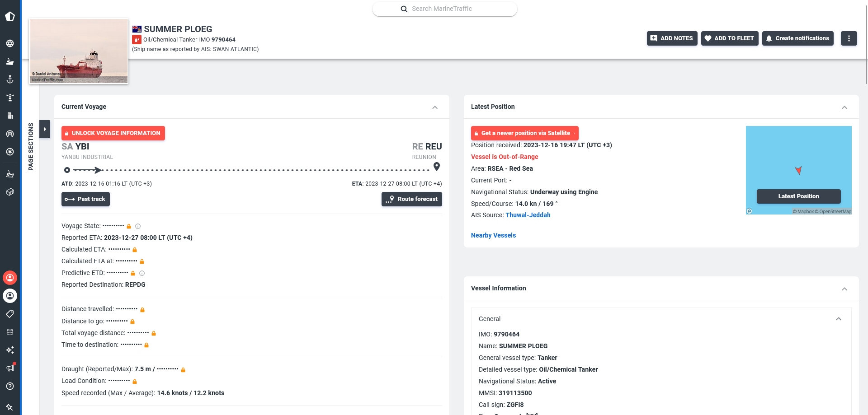Show the Past track
868x415 pixels.
pyautogui.click(x=85, y=199)
